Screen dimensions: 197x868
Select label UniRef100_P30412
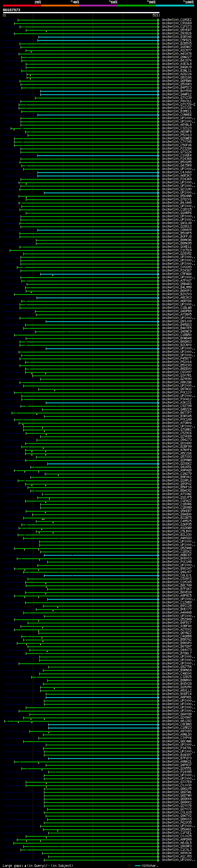tap(177, 399)
